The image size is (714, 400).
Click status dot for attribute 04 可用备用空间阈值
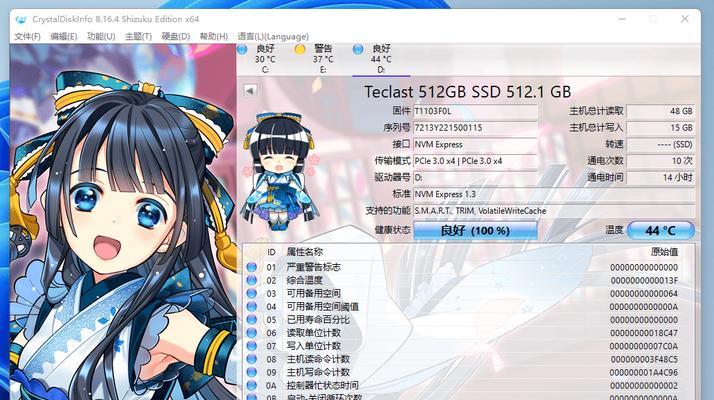pos(251,307)
